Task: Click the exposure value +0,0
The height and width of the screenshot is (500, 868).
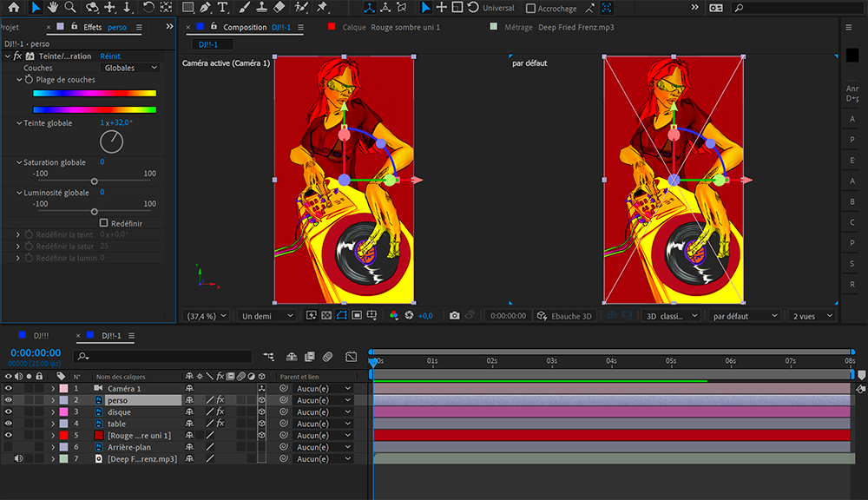Action: tap(425, 316)
